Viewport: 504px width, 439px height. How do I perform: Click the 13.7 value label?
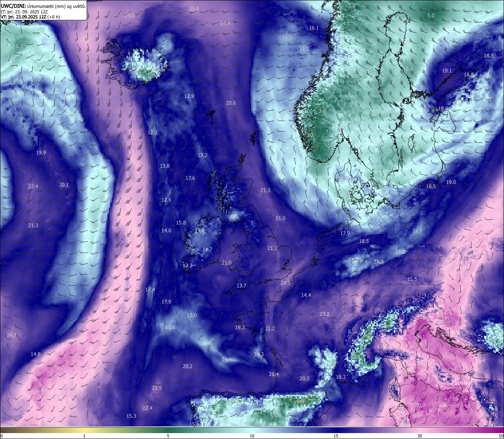coord(241,285)
